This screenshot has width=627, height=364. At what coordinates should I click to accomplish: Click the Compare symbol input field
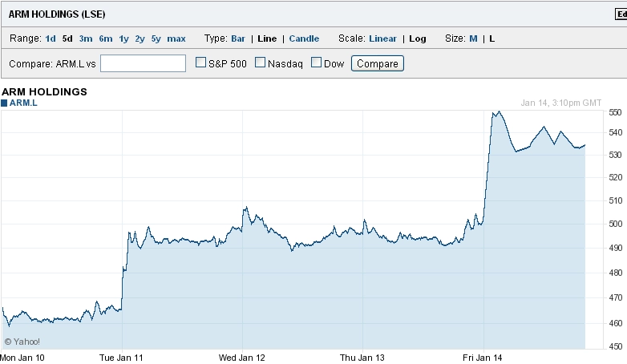tap(143, 63)
